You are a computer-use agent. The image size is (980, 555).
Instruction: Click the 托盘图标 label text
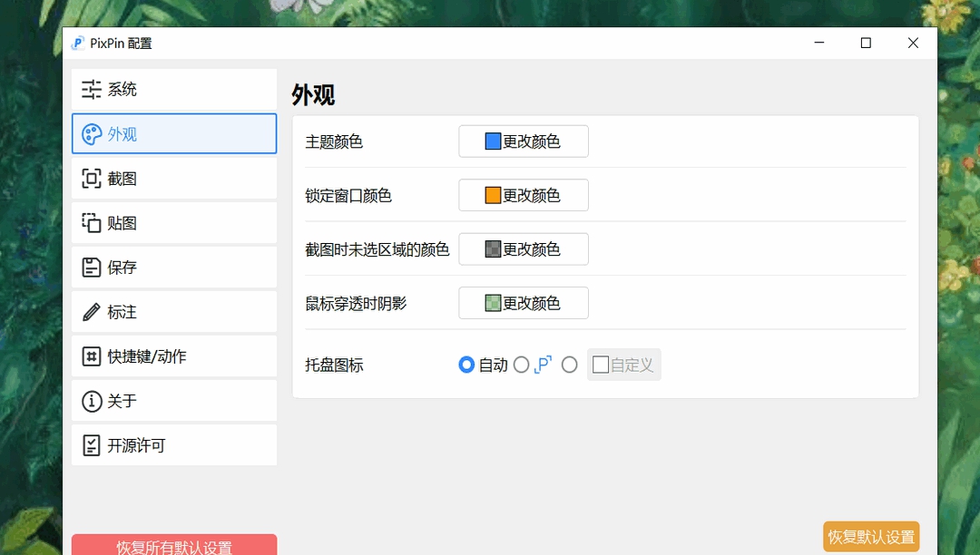point(334,365)
